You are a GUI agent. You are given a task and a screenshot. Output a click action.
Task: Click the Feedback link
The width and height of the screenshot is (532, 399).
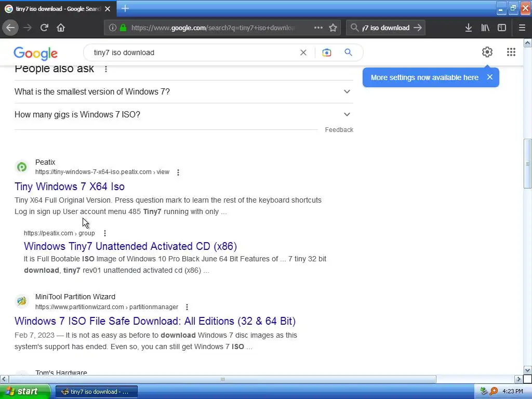click(339, 129)
